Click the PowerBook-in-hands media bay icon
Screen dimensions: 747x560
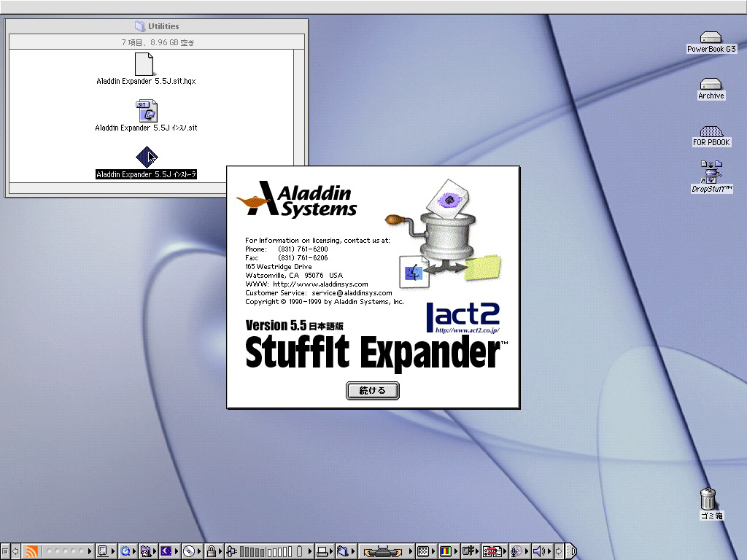(x=383, y=552)
